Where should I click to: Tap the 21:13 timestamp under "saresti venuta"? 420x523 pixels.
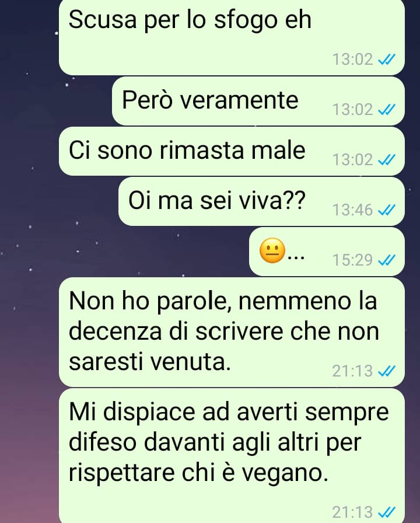coord(352,371)
